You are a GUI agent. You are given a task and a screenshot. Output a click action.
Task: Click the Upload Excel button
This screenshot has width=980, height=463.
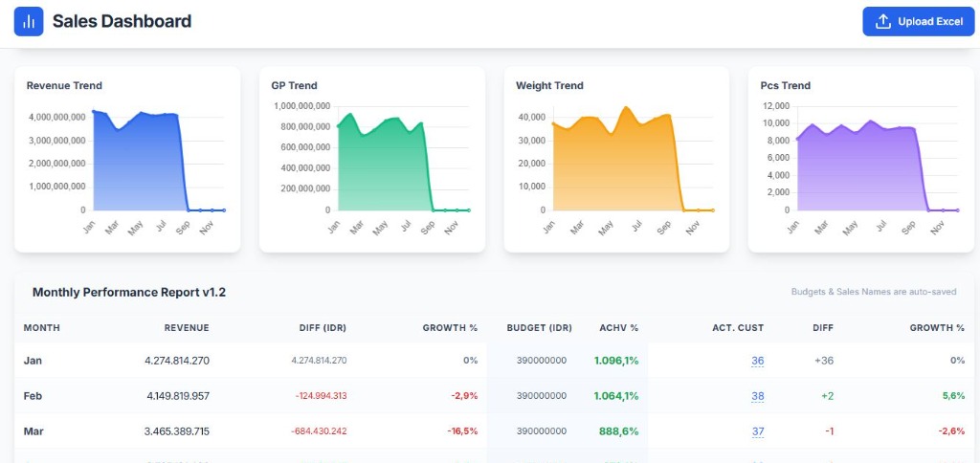[x=918, y=21]
